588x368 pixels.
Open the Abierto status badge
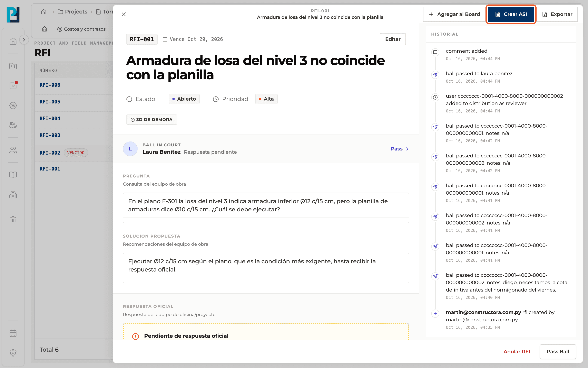pos(184,99)
